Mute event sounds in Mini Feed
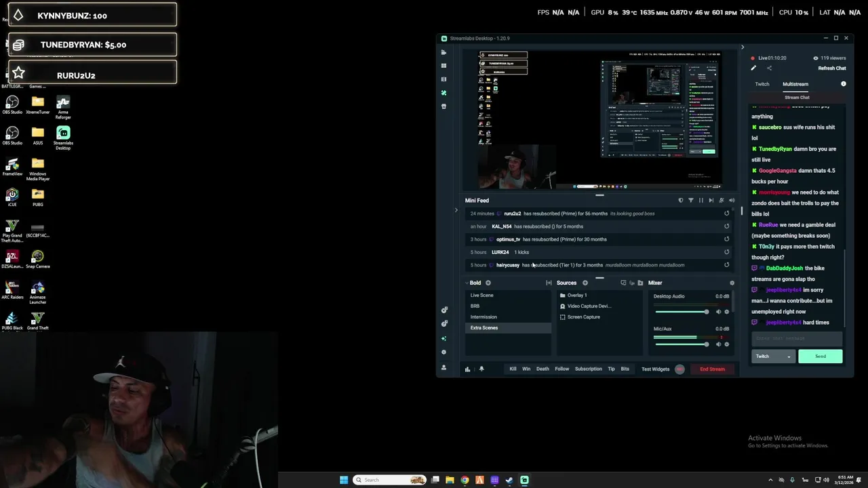Screen dimensions: 868x488 [x=731, y=201]
